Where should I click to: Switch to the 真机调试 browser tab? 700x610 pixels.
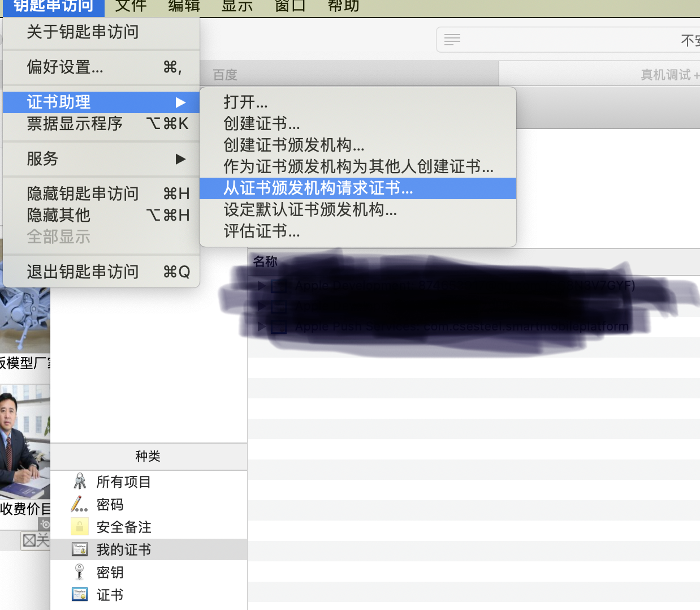tap(600, 74)
